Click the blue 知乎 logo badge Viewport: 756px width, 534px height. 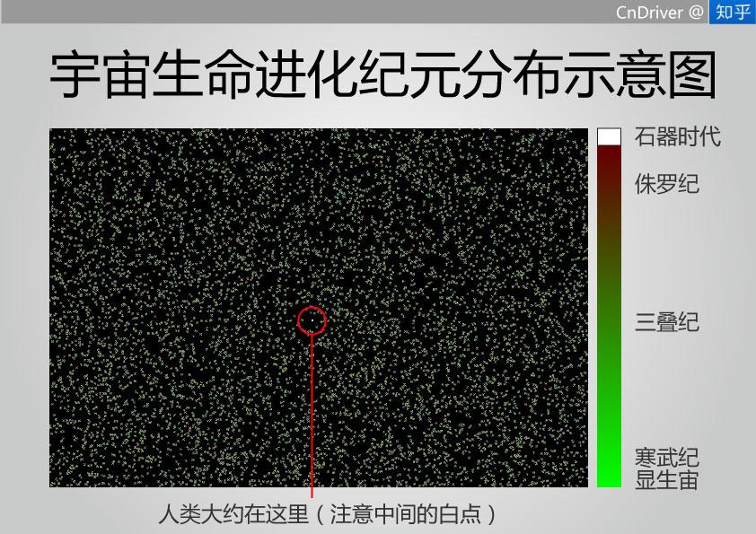pyautogui.click(x=732, y=12)
